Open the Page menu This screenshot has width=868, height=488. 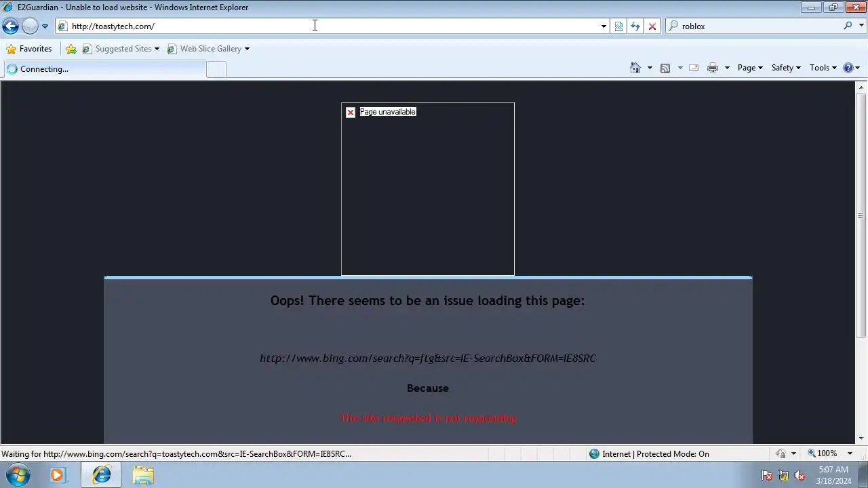coord(750,68)
